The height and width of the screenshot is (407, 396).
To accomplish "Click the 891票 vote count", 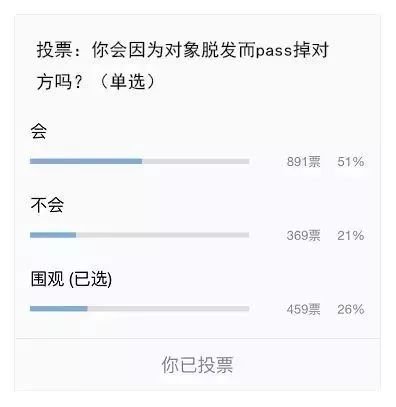I will pyautogui.click(x=303, y=162).
